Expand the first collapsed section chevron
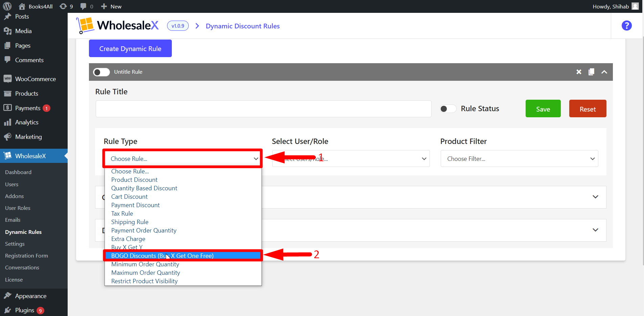The image size is (644, 316). 595,197
